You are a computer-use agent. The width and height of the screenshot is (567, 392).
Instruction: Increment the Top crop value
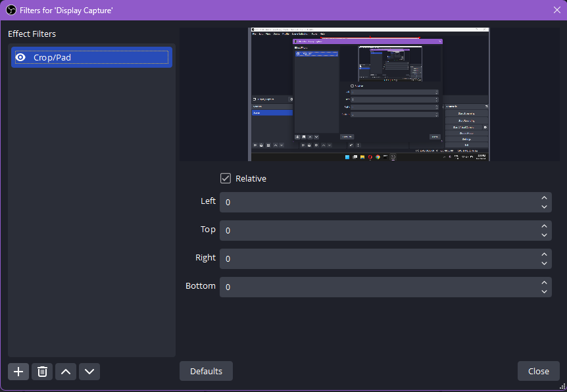544,226
